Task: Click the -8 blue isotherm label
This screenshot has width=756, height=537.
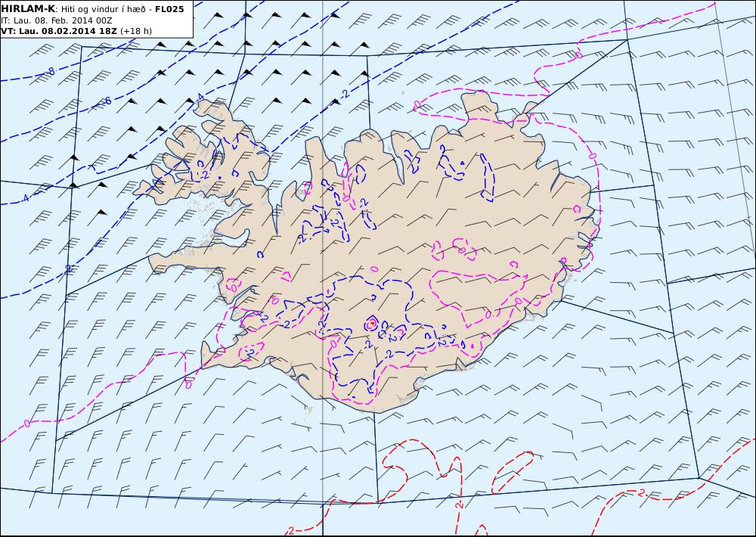Action: click(x=51, y=71)
